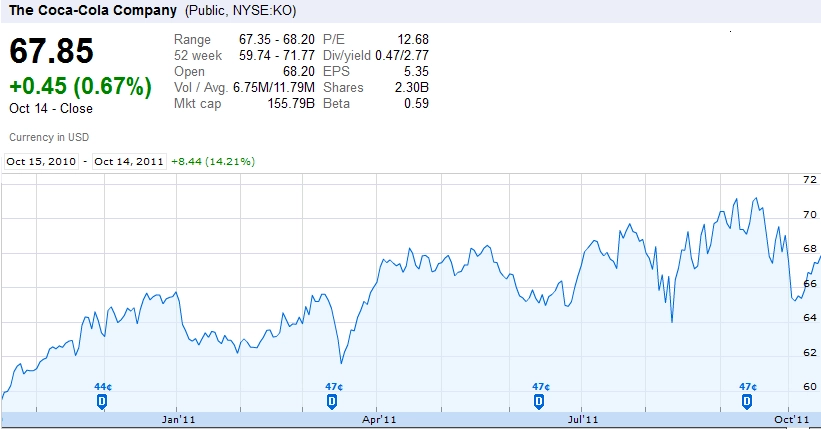The height and width of the screenshot is (429, 821).
Task: Click the Range label
Action: point(192,40)
